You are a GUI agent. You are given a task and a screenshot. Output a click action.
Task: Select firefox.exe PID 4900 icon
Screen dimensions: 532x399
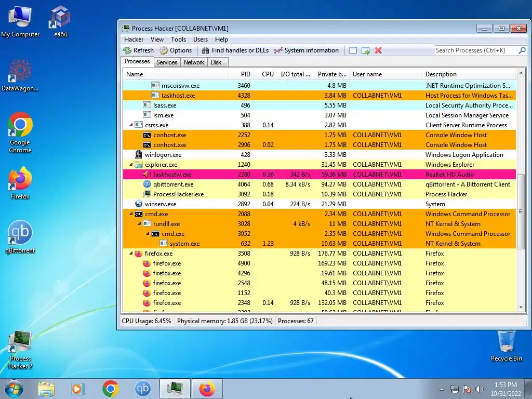tap(147, 263)
